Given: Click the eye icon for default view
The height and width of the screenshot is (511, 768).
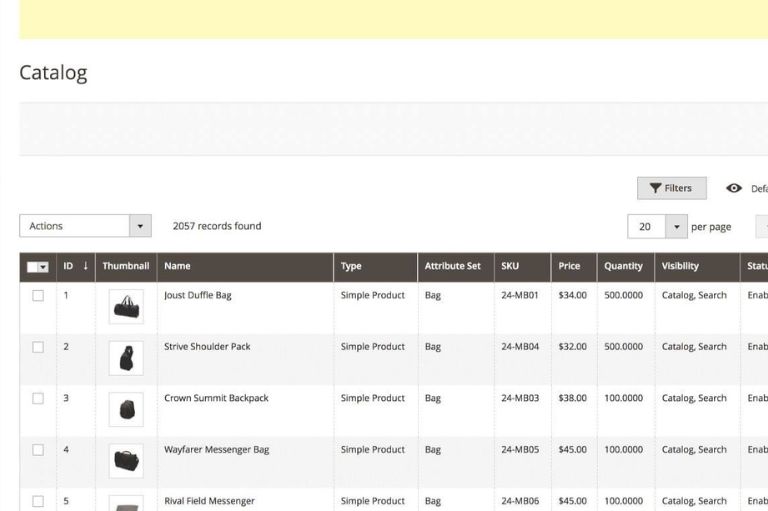Looking at the screenshot, I should 734,188.
